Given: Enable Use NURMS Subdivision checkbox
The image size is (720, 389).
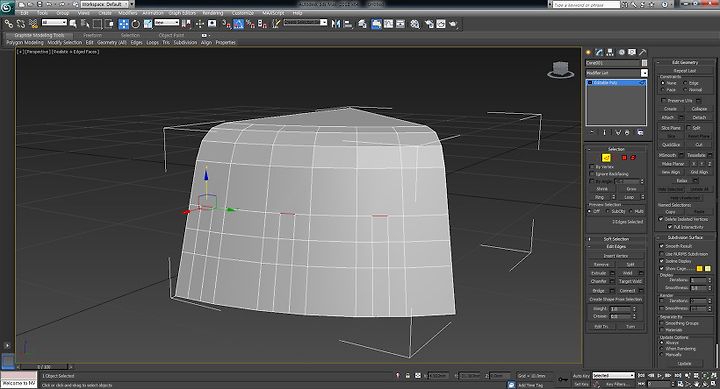Looking at the screenshot, I should pyautogui.click(x=662, y=254).
